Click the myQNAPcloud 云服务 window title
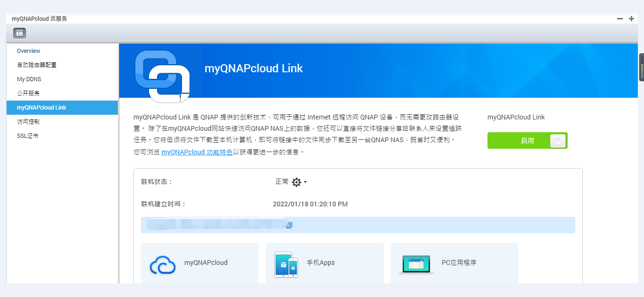 [40, 19]
